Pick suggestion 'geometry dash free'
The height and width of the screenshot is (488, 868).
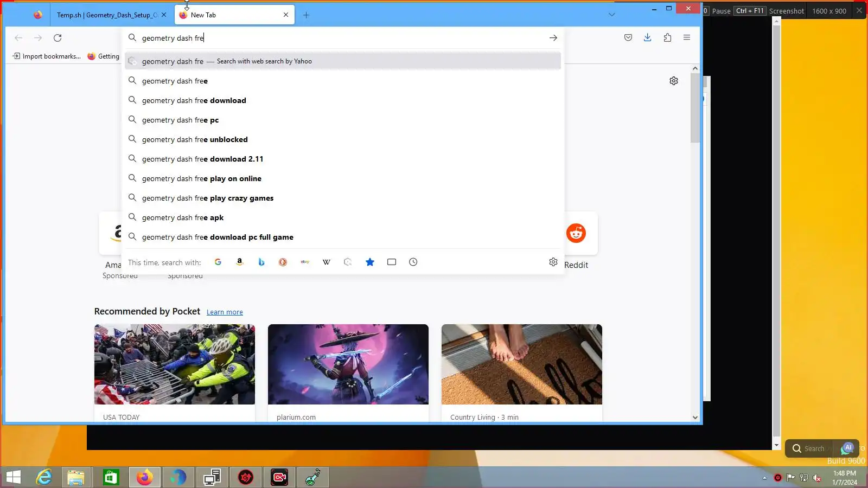click(x=343, y=81)
